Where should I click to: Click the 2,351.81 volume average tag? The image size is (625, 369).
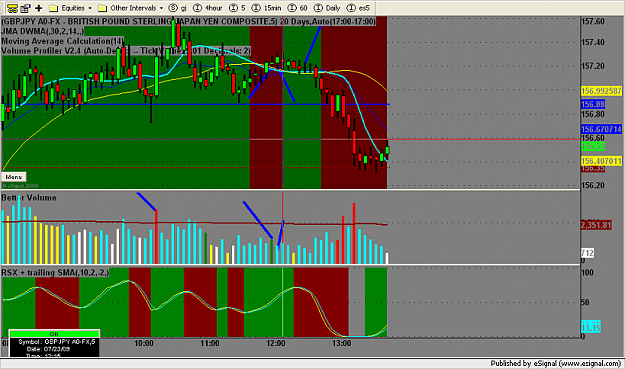coord(596,225)
